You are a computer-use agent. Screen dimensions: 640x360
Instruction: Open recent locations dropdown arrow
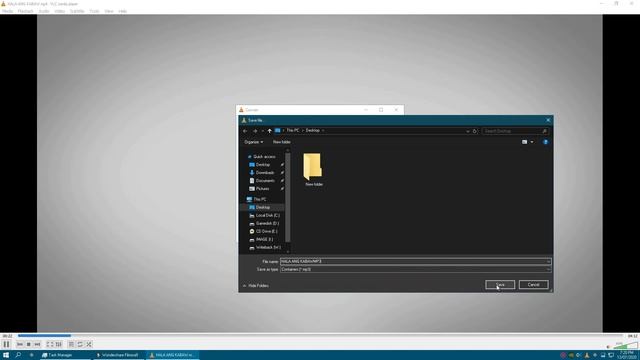coord(262,131)
